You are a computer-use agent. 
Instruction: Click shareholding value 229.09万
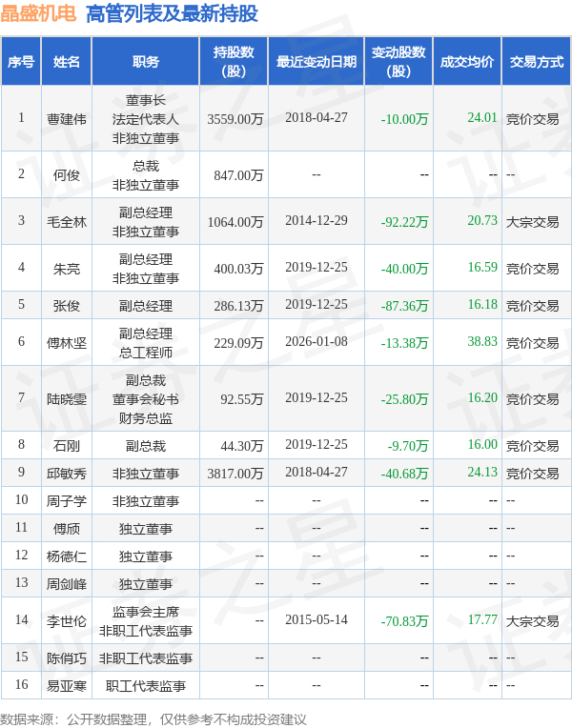(x=238, y=343)
